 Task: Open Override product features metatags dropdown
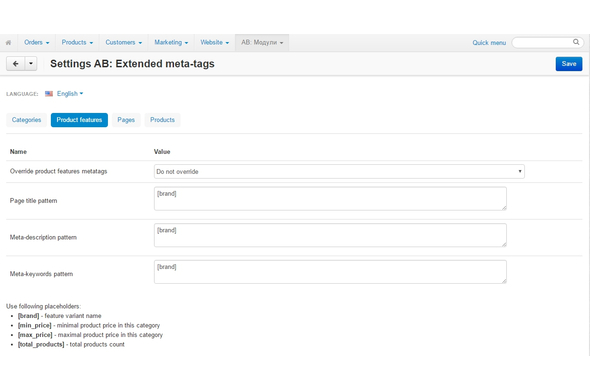(339, 172)
